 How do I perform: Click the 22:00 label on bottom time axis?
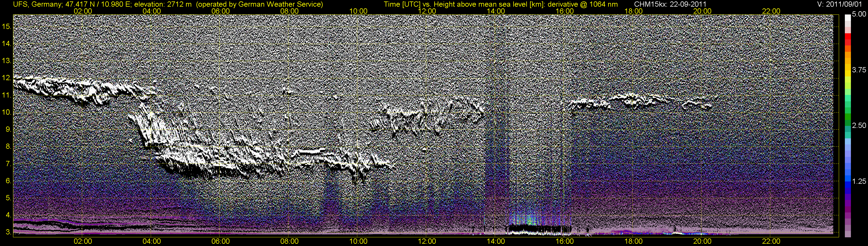(771, 241)
